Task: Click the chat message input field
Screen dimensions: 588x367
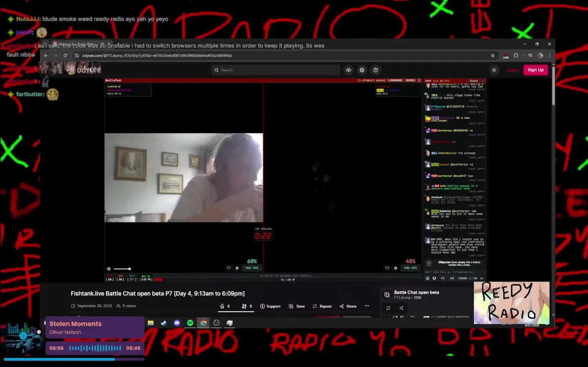Action: coord(454,272)
